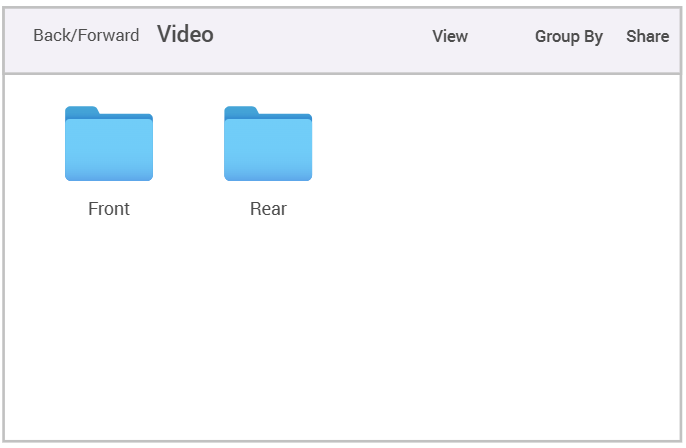Select the Rear folder icon
Image resolution: width=686 pixels, height=448 pixels.
[x=268, y=147]
